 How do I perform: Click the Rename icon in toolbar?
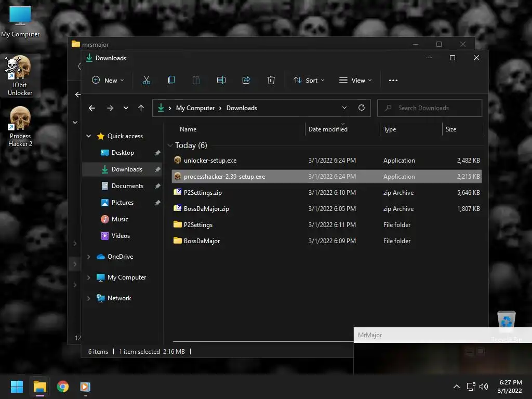[x=221, y=81]
